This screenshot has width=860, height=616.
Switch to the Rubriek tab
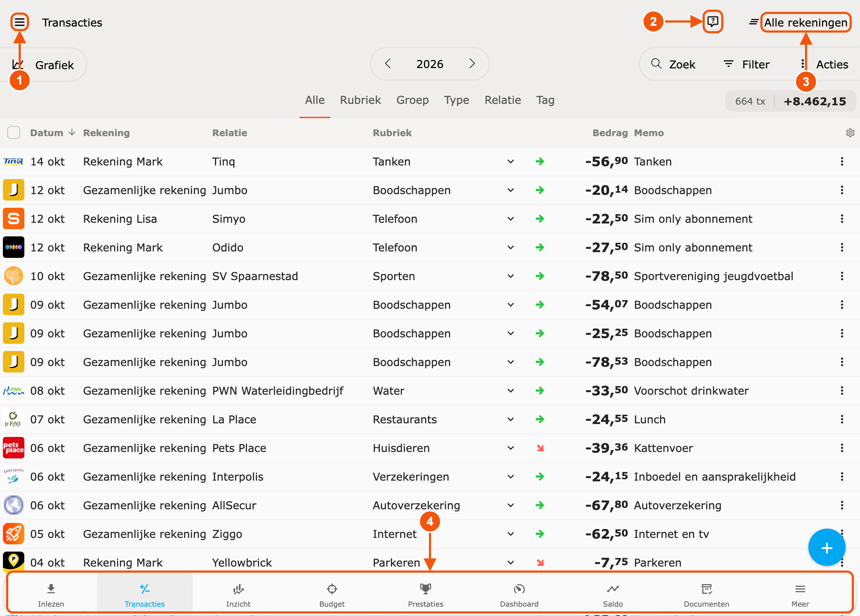pos(360,100)
